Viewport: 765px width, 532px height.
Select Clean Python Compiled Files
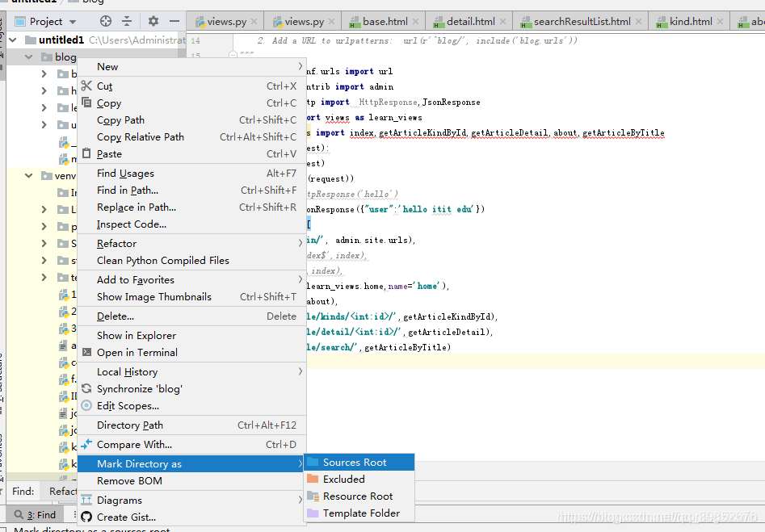click(191, 261)
